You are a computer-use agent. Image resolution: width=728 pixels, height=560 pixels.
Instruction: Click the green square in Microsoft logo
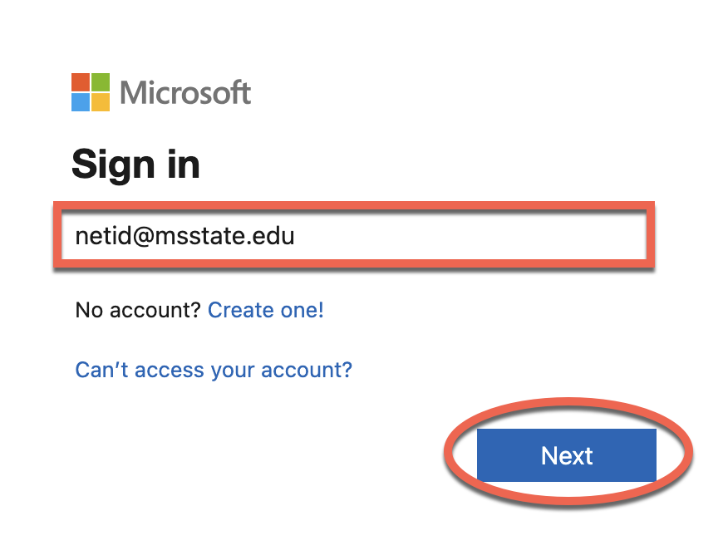pyautogui.click(x=101, y=81)
